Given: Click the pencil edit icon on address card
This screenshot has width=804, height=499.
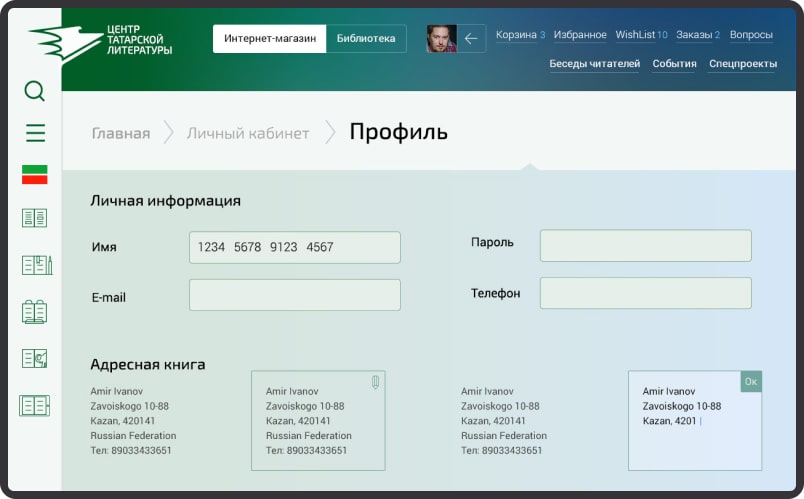Looking at the screenshot, I should [375, 382].
